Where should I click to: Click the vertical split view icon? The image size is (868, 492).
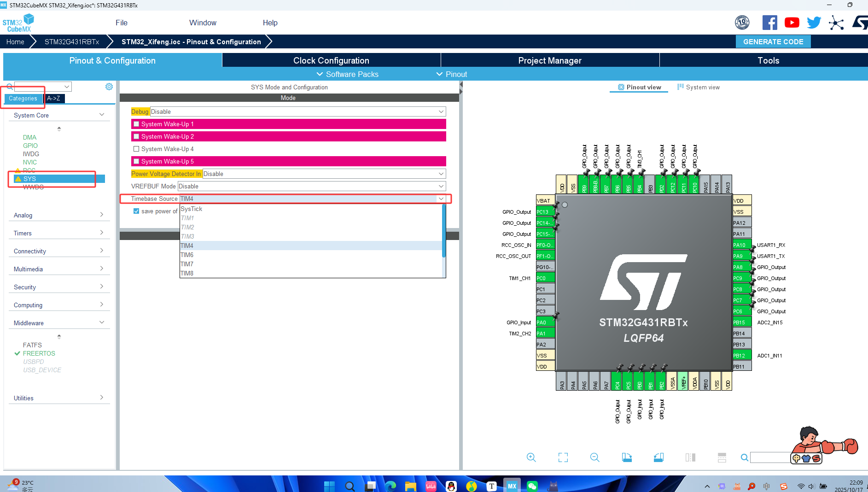(690, 457)
